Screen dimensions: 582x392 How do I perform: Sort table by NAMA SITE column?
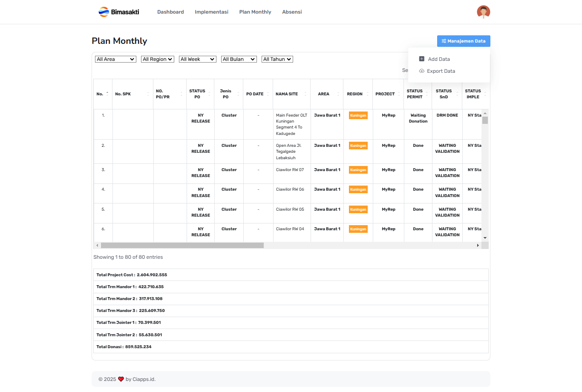pos(291,94)
